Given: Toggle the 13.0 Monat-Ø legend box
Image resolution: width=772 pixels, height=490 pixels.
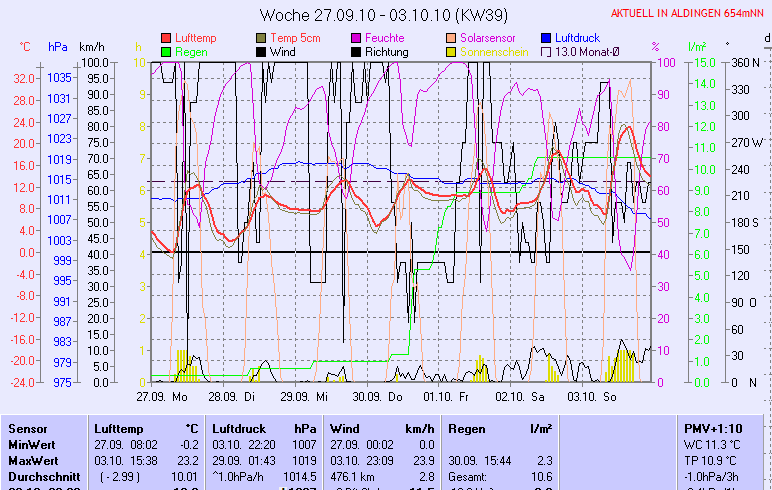Looking at the screenshot, I should tap(546, 51).
